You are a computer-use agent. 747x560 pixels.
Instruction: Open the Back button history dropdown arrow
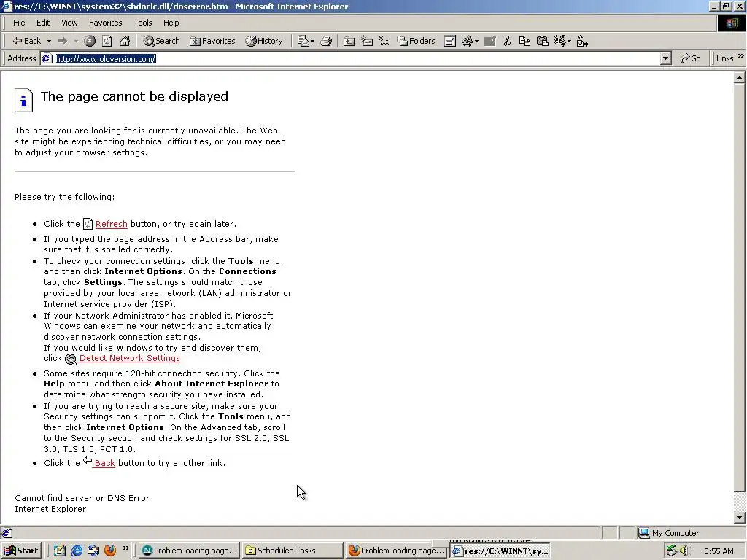click(49, 42)
